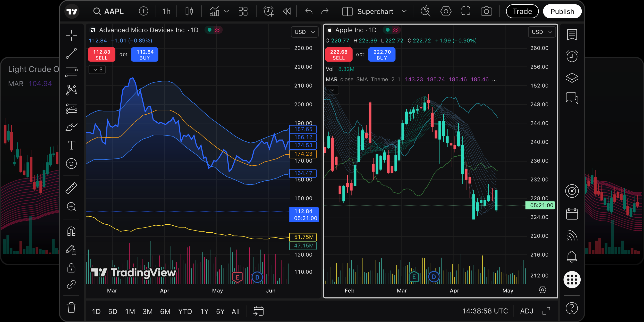Click the D dividend marker on Apple chart

coord(434,277)
